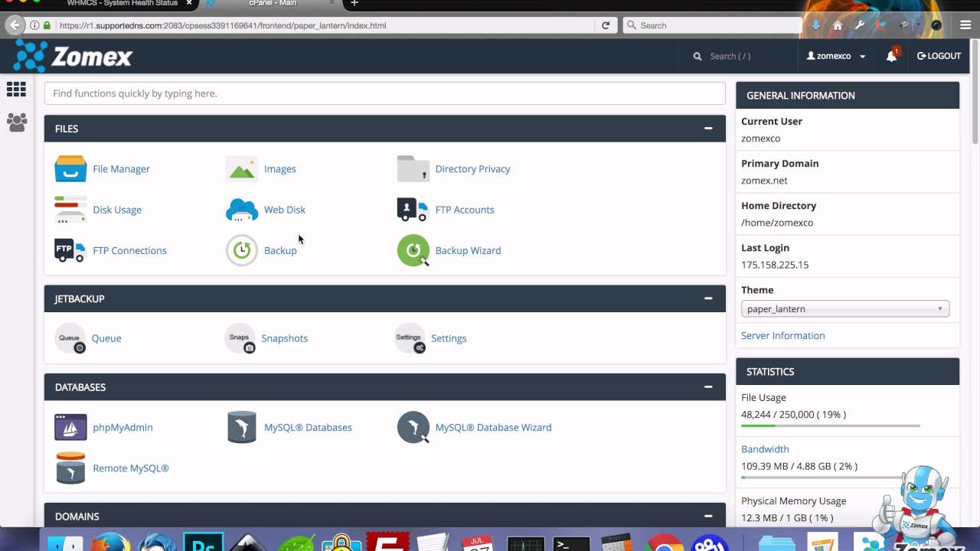The height and width of the screenshot is (551, 980).
Task: Click the Bandwidth link
Action: 765,449
